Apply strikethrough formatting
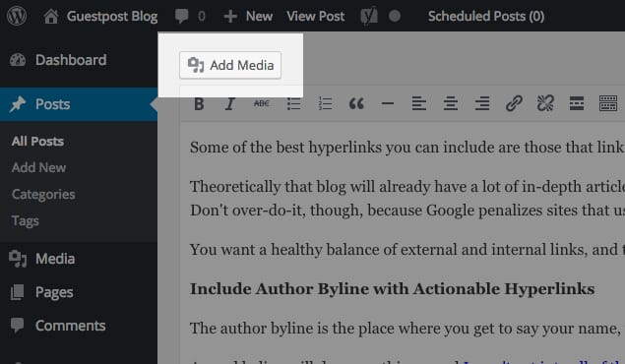Viewport: 625px width, 364px height. (262, 103)
